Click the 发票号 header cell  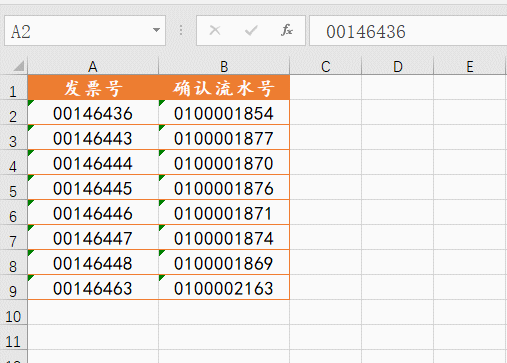point(93,88)
